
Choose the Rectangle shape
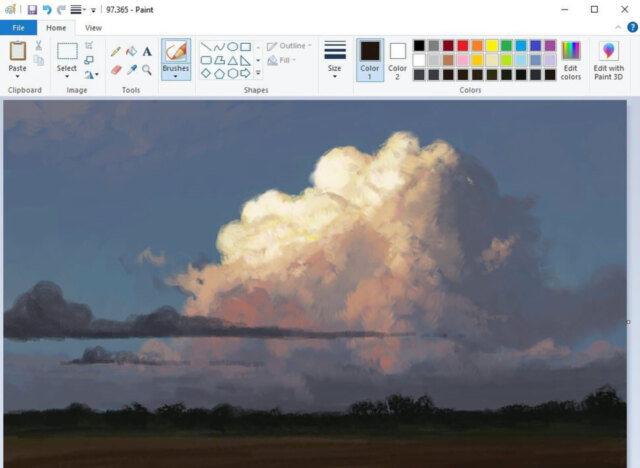click(245, 47)
